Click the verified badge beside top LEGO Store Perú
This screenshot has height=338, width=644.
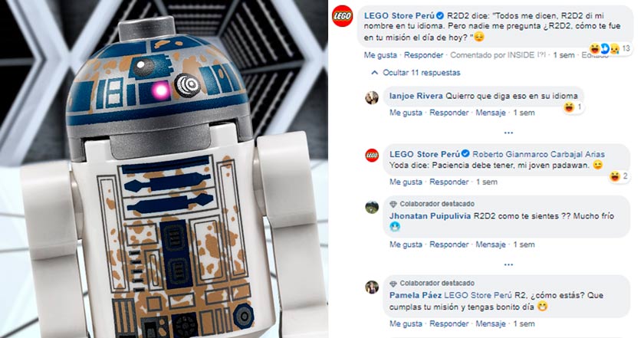pos(440,16)
